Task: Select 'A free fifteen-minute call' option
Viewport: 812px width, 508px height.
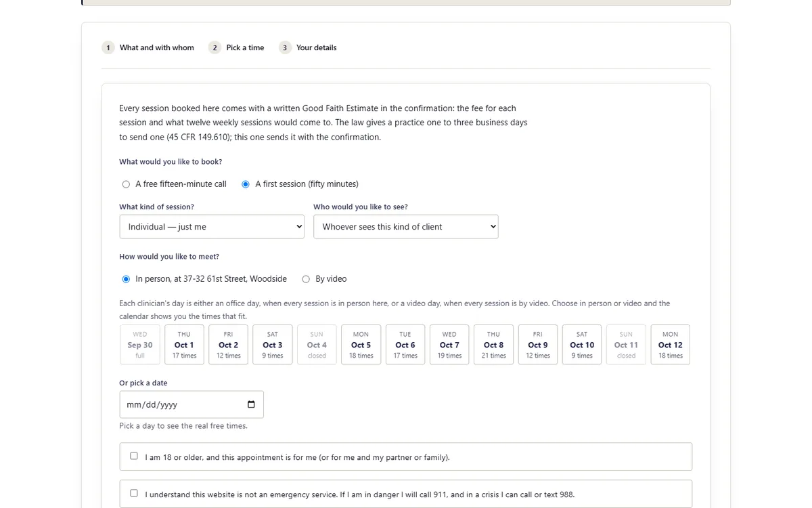Action: 126,184
